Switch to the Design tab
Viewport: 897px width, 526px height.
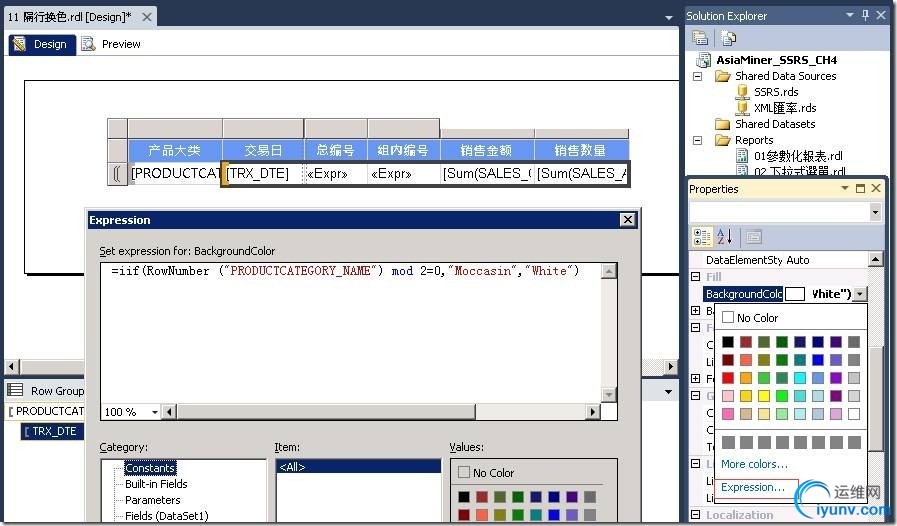click(x=42, y=44)
